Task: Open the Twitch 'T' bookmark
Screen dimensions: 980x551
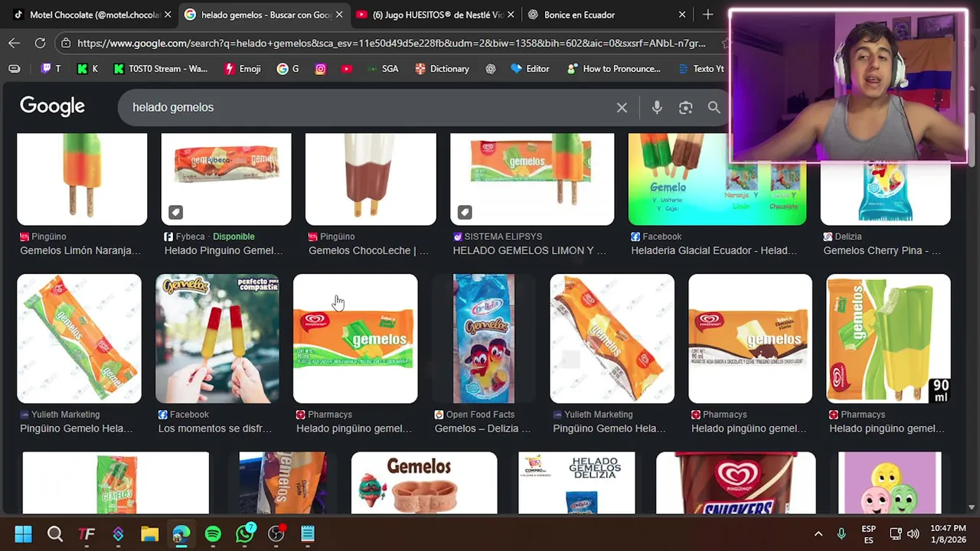Action: point(51,69)
